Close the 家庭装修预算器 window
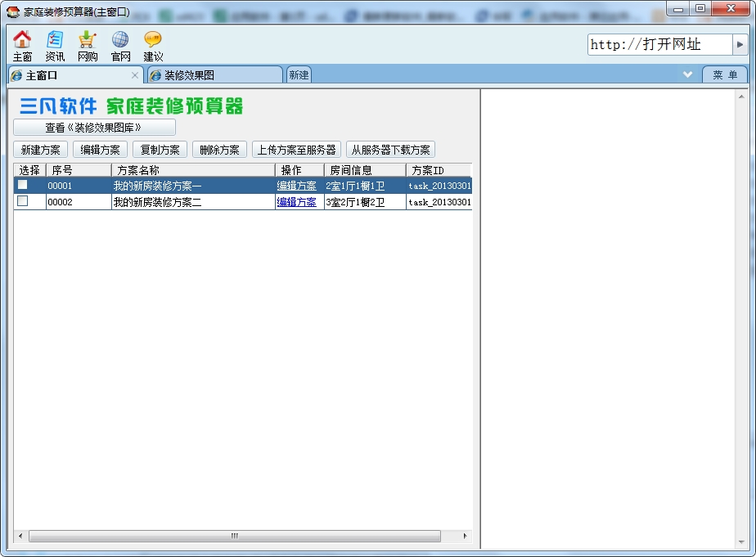 (731, 9)
